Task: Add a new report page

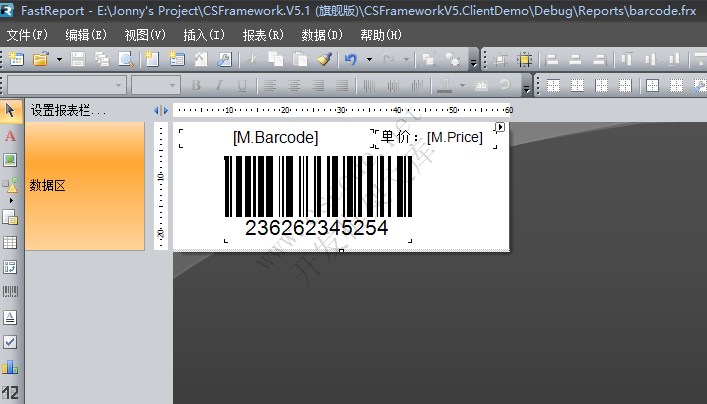Action: click(152, 59)
